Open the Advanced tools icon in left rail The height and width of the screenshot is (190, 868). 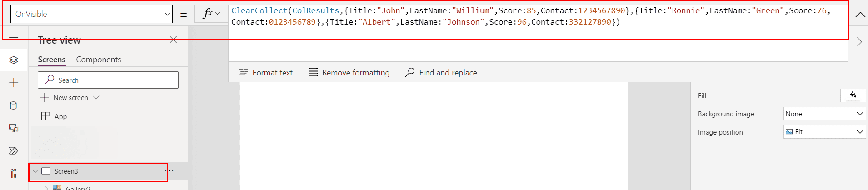pos(14,174)
